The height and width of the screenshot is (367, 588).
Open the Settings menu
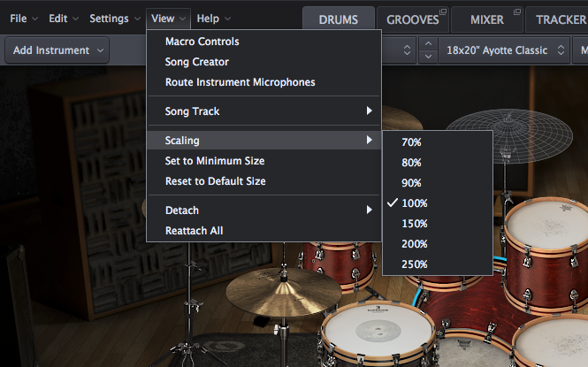click(x=115, y=19)
